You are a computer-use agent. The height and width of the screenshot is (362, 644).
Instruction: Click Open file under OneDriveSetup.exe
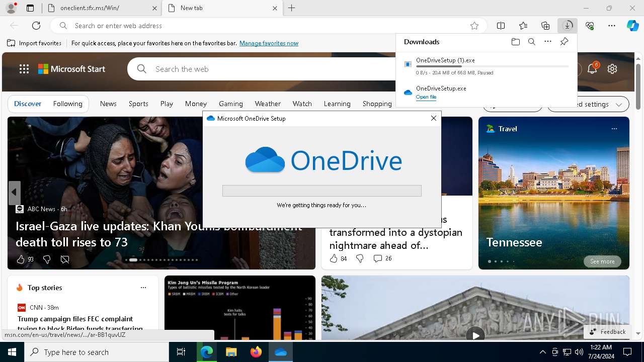(426, 97)
